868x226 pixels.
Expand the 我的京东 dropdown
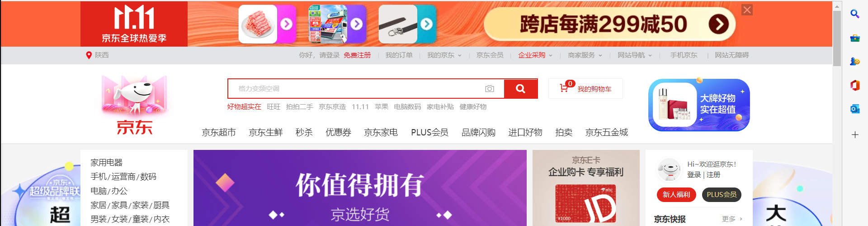[444, 55]
